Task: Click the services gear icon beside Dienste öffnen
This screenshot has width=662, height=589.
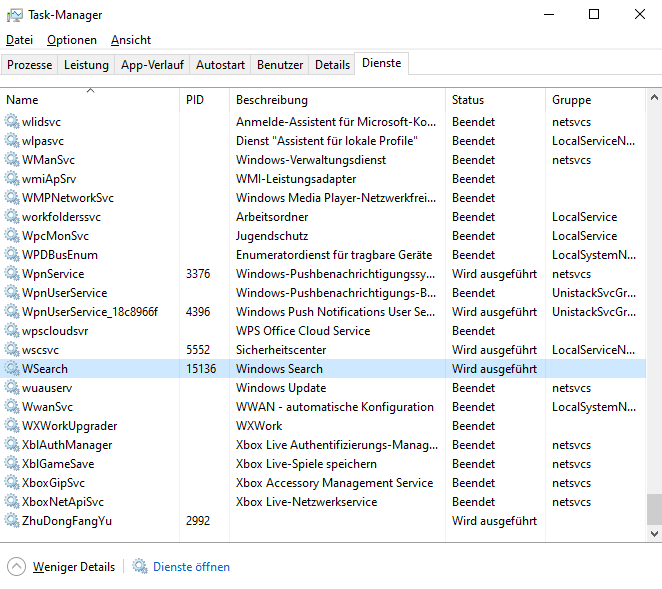Action: pos(140,567)
